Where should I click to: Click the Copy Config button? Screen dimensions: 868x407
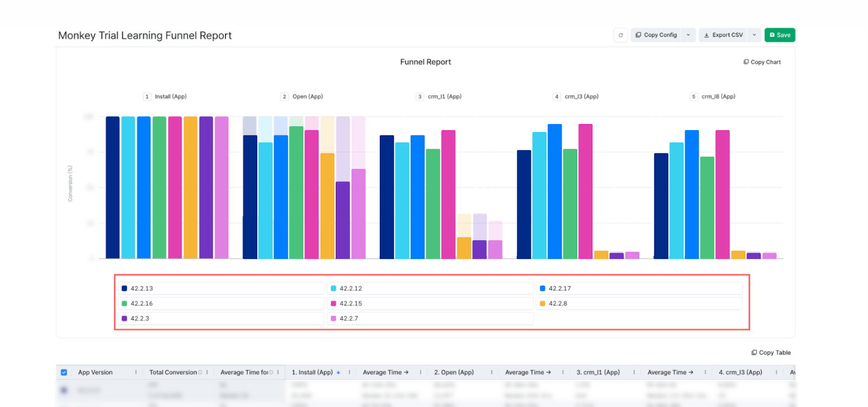(x=656, y=35)
